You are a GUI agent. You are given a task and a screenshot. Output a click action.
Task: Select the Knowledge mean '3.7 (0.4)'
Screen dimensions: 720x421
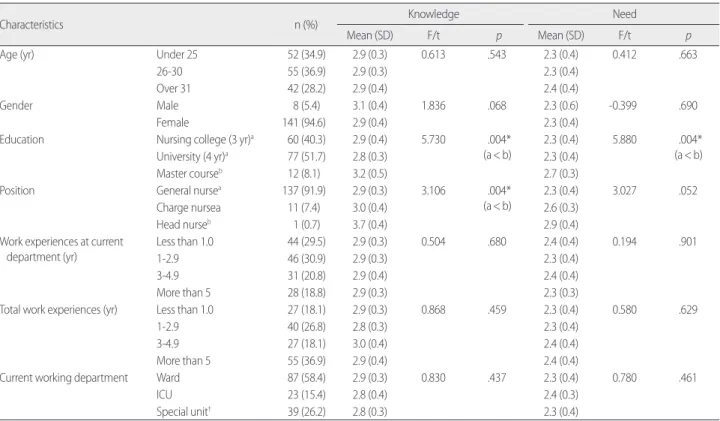tap(370, 225)
